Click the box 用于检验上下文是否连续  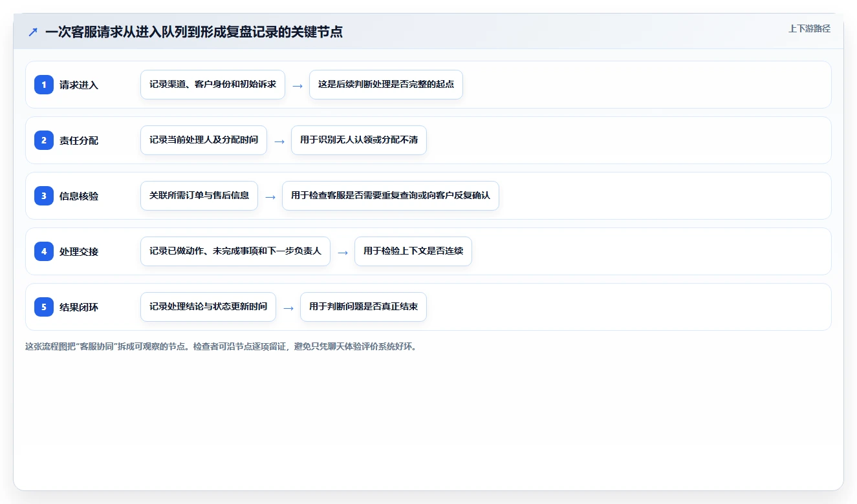413,251
